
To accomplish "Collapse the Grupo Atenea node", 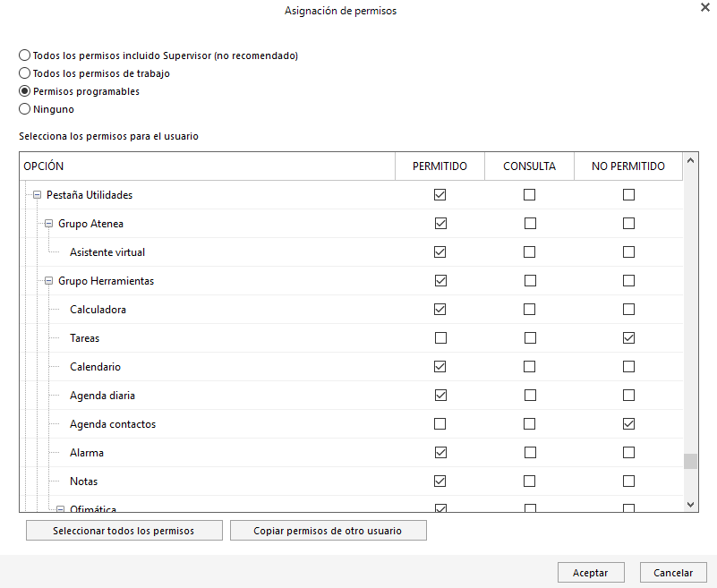I will (x=48, y=224).
